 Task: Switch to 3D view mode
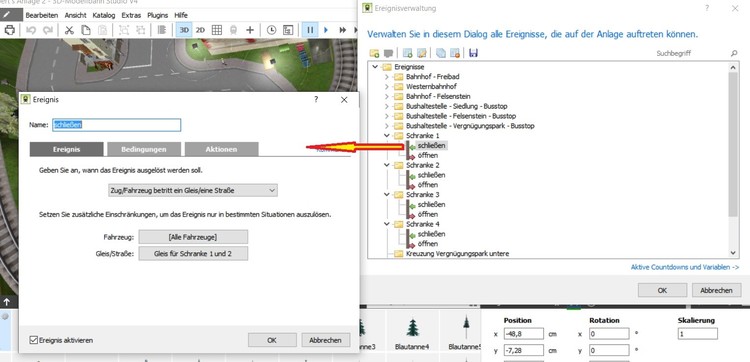(184, 30)
